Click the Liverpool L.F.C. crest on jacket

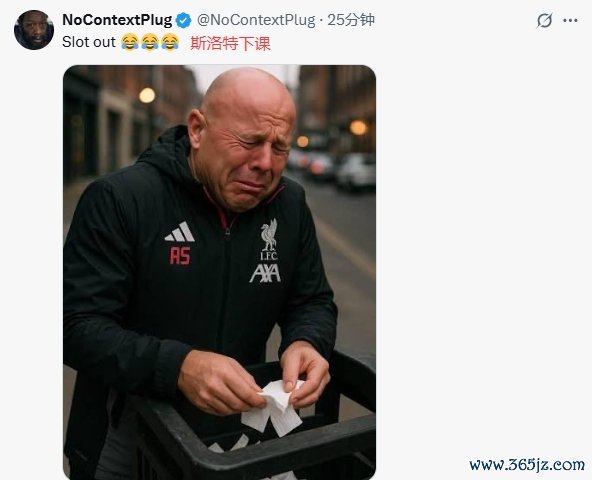point(269,239)
